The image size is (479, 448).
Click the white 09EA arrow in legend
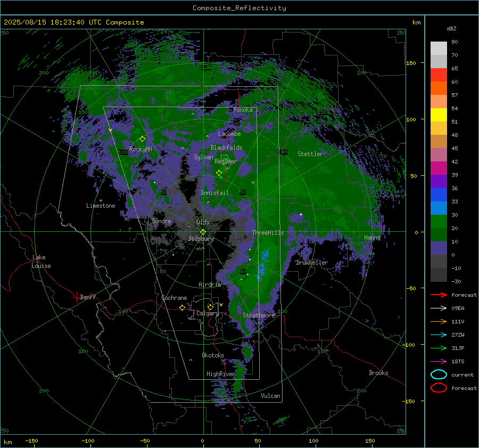point(439,308)
